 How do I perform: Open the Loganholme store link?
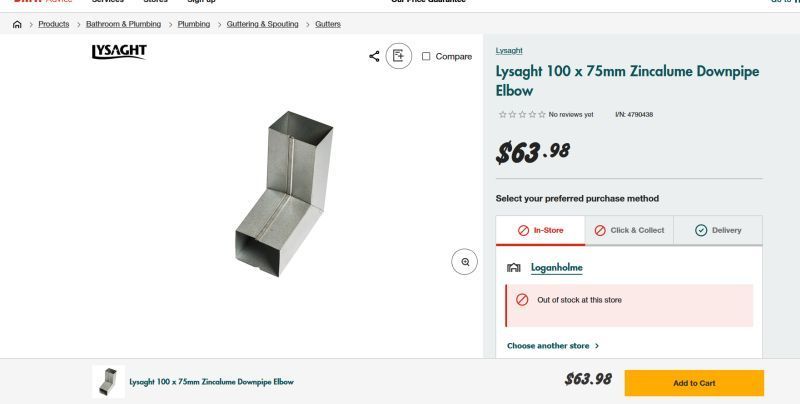click(556, 268)
